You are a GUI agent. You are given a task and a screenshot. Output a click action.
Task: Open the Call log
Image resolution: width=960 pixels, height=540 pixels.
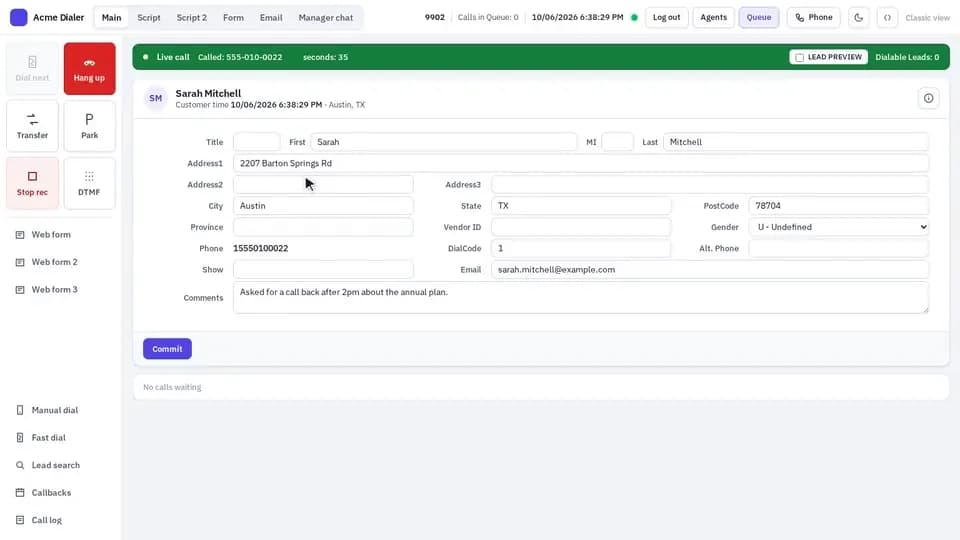point(61,520)
